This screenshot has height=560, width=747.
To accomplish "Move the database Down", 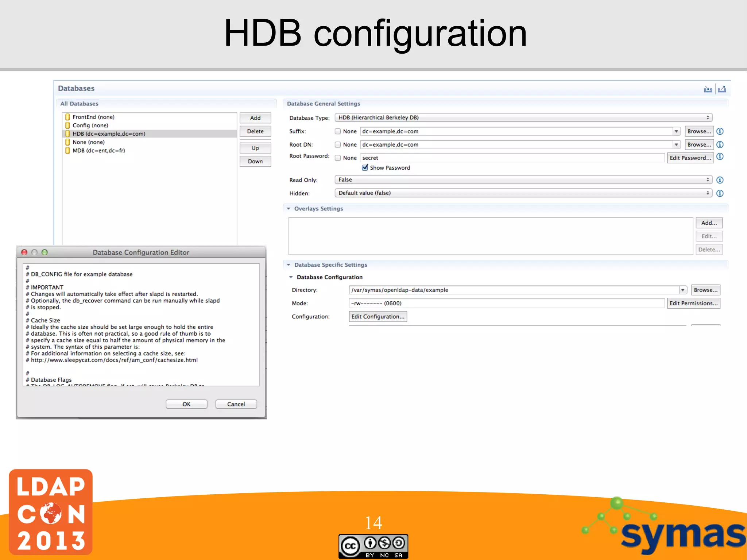I will coord(255,161).
